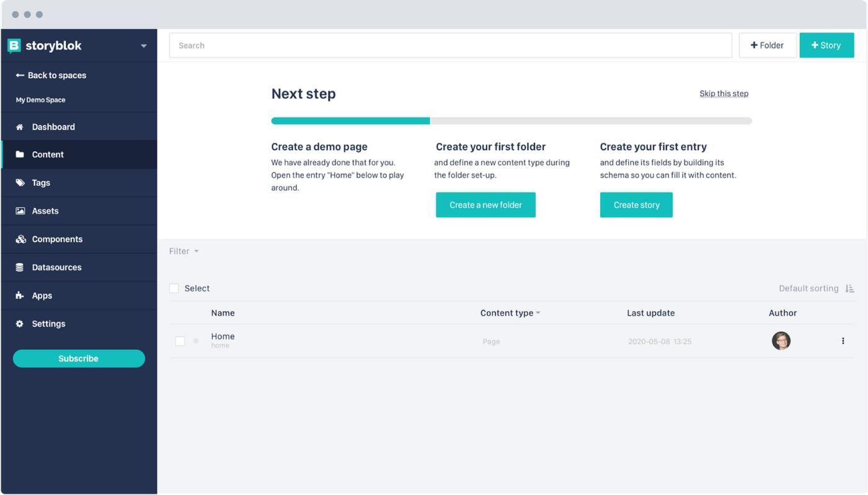Toggle the Select all checkbox

(174, 288)
